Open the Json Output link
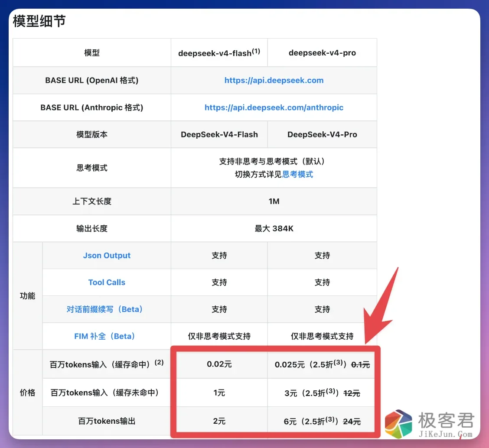 107,256
